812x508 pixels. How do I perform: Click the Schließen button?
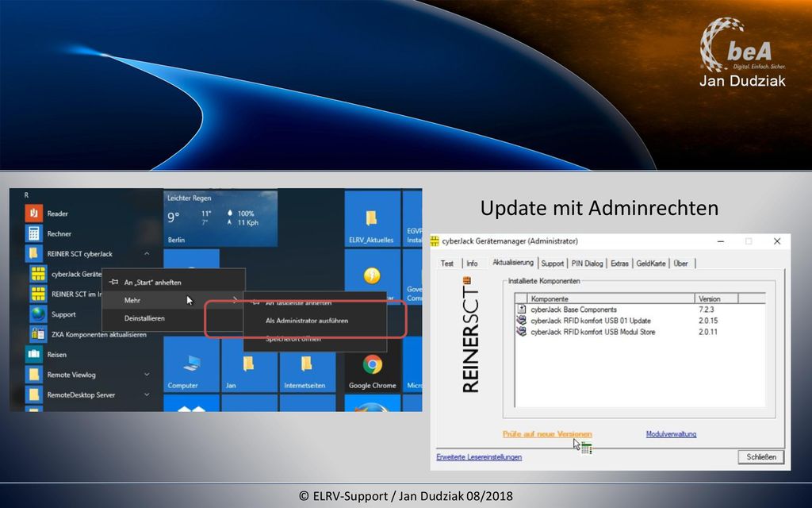pos(760,456)
